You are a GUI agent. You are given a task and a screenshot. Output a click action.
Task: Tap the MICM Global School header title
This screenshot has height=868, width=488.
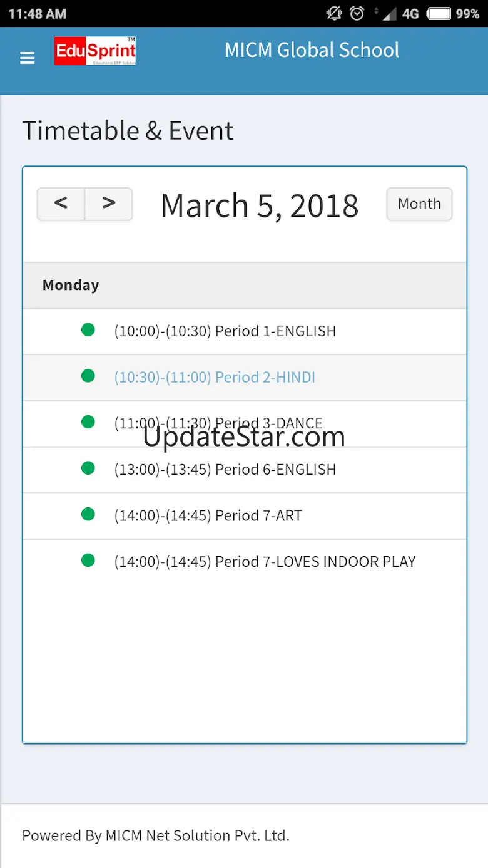point(312,50)
